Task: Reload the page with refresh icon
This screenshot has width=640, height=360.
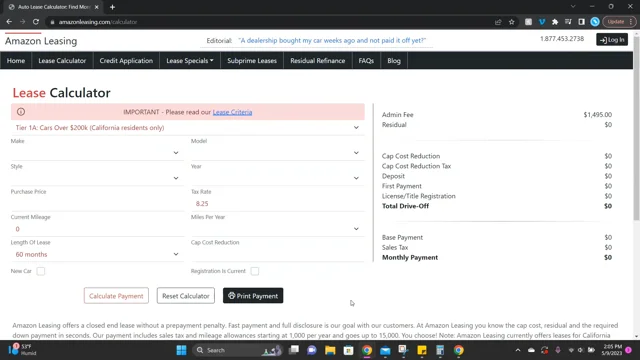Action: 36,22
